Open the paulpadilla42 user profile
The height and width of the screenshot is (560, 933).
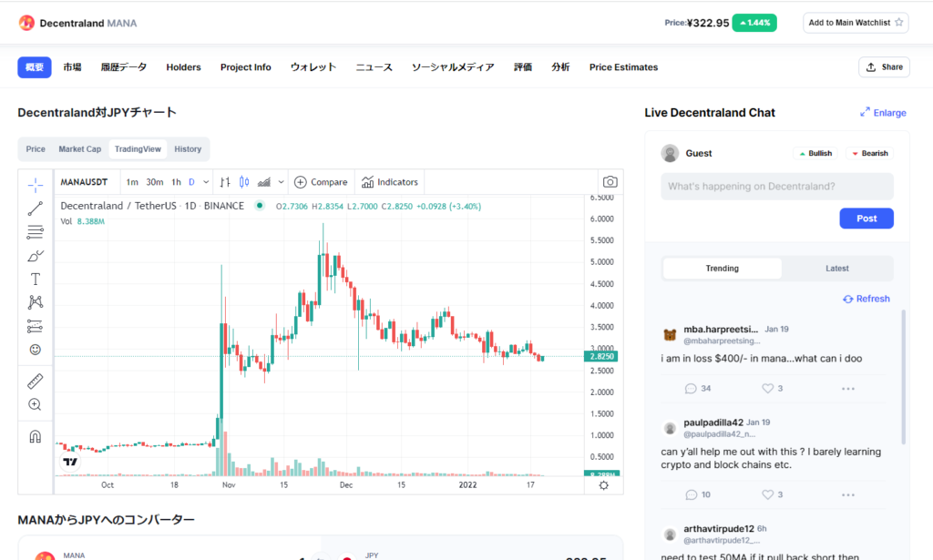[713, 423]
